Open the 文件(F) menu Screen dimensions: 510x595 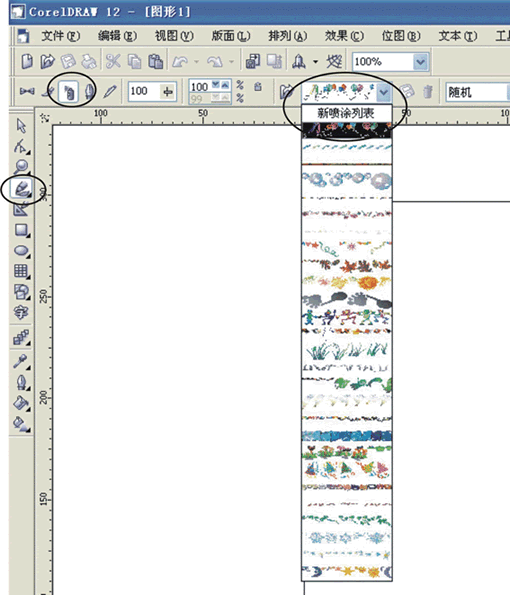pos(61,36)
